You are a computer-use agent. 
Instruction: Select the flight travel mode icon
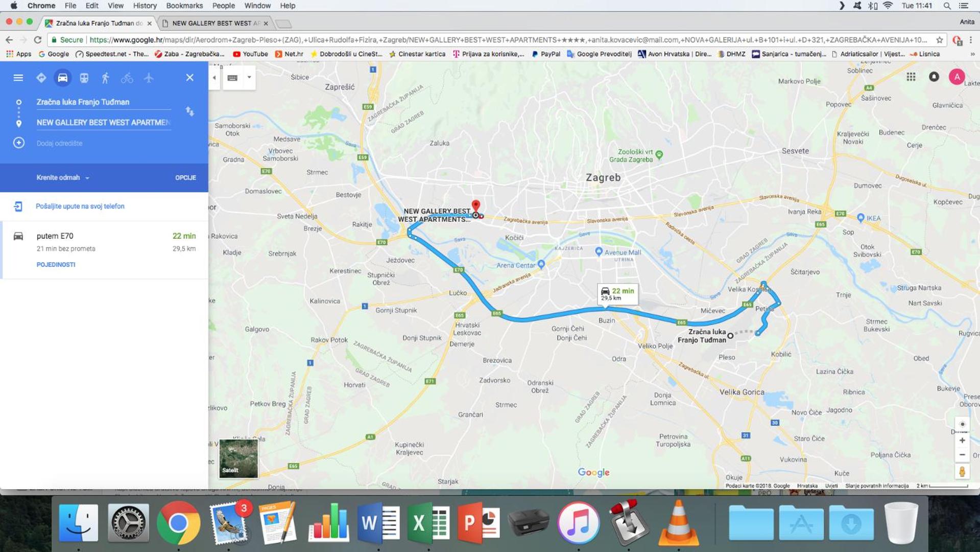pos(149,78)
